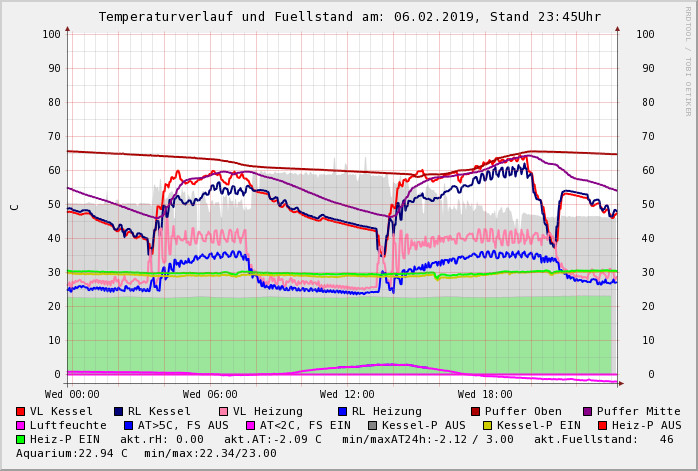Viewport: 698px width, 471px height.
Task: Select the Wed 18:00 time axis label
Action: [485, 394]
